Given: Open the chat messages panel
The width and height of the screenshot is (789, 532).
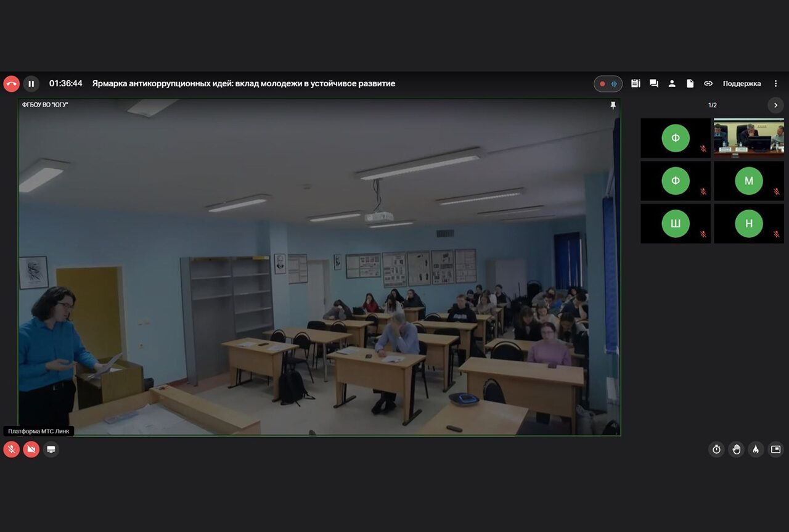Looking at the screenshot, I should pos(654,84).
